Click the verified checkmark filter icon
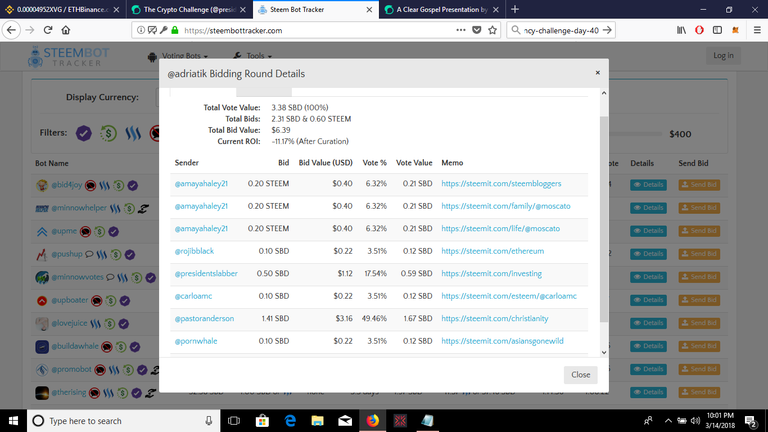The width and height of the screenshot is (768, 432). point(84,133)
